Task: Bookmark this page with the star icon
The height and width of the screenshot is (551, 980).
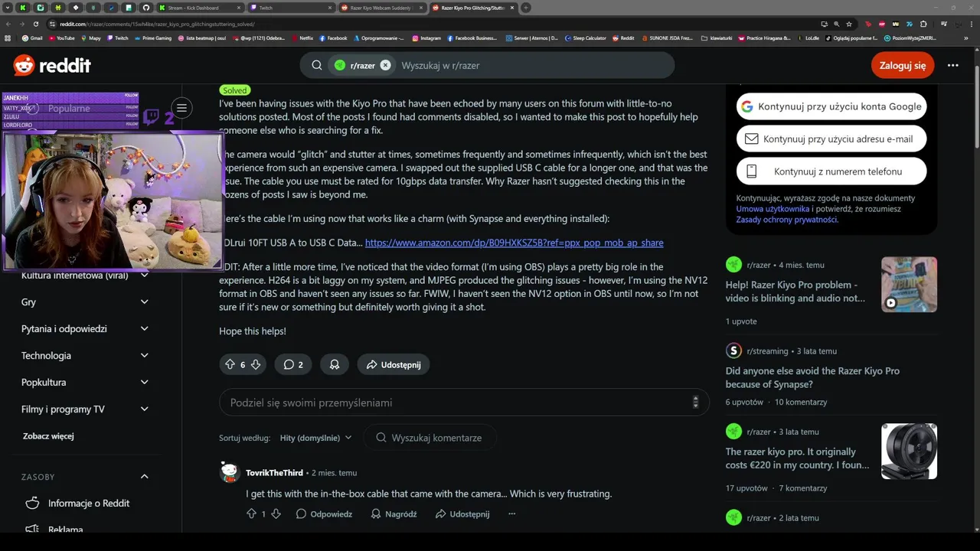Action: pyautogui.click(x=850, y=24)
